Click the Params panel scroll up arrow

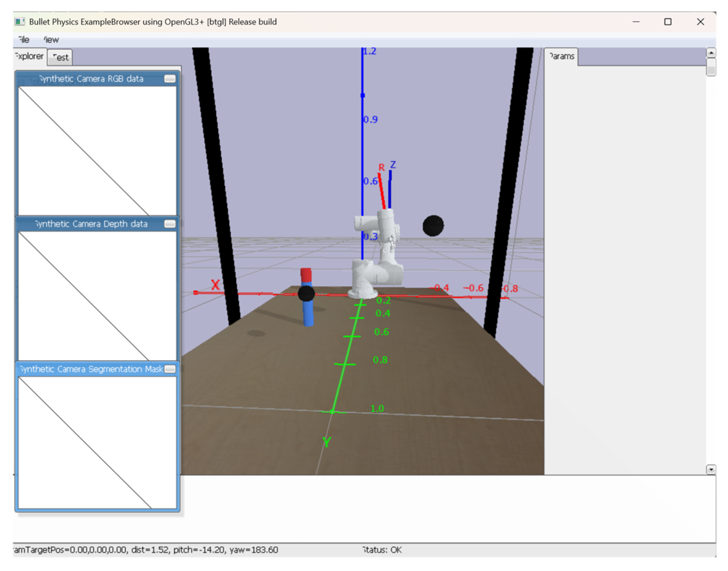click(x=711, y=53)
